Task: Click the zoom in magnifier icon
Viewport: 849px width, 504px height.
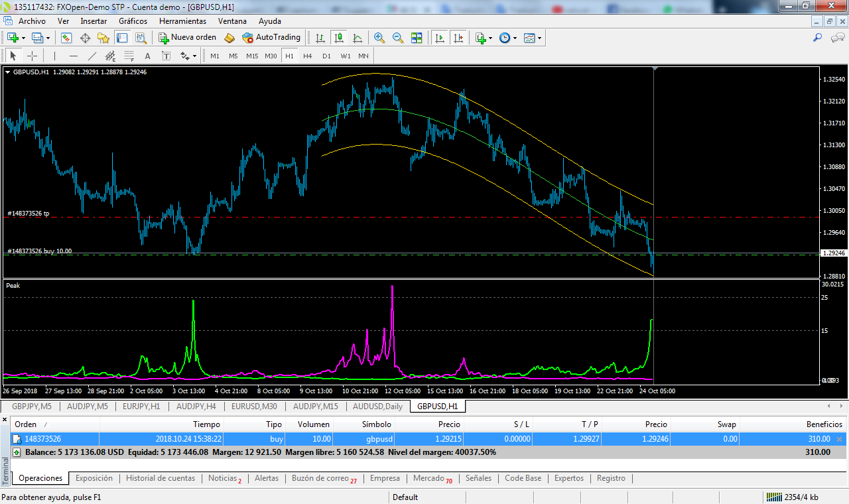Action: point(379,38)
